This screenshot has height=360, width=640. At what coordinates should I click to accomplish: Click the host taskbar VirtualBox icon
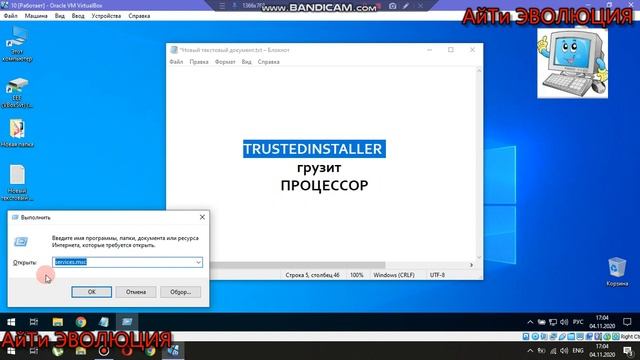(x=173, y=351)
